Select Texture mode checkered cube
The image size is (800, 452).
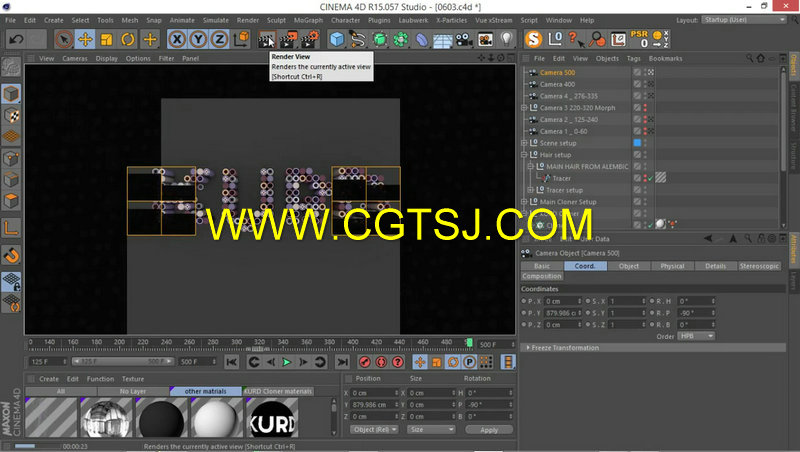11,116
